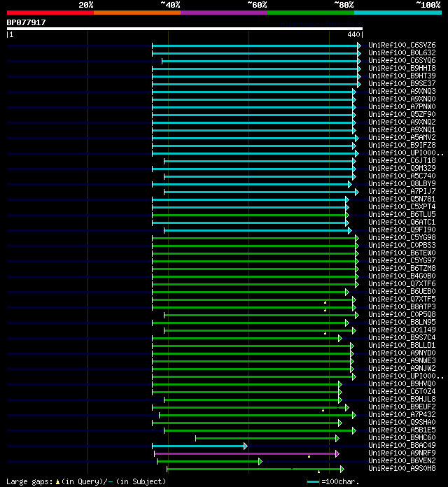Select the UniRef100_C6JT18 label
This screenshot has height=487, width=448.
tap(402, 160)
